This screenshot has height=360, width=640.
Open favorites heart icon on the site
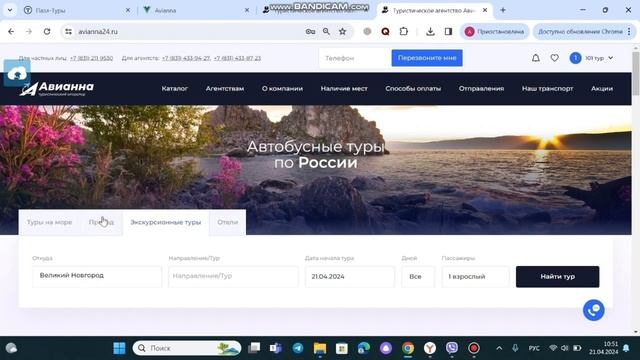click(554, 58)
